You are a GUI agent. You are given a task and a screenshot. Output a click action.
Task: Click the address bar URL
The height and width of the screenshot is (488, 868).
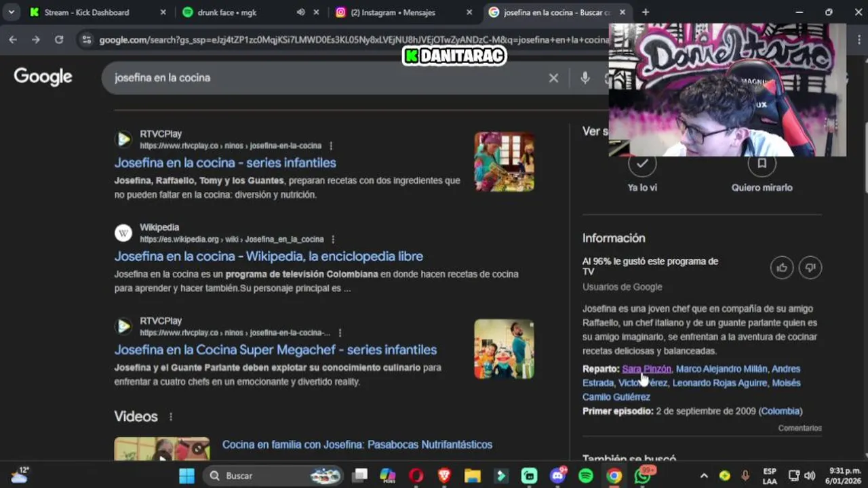353,40
